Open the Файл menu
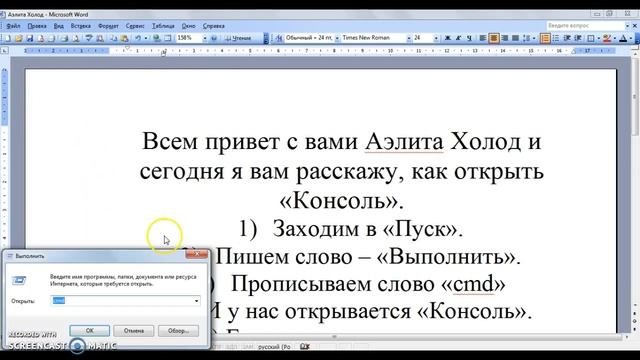 tap(13, 26)
